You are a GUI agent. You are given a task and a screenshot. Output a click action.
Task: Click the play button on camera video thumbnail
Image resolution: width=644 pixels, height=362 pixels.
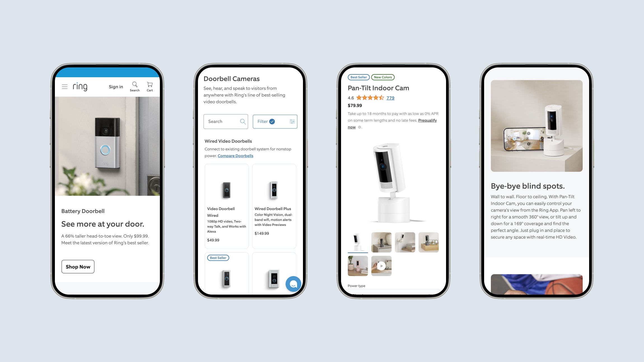coord(381,266)
